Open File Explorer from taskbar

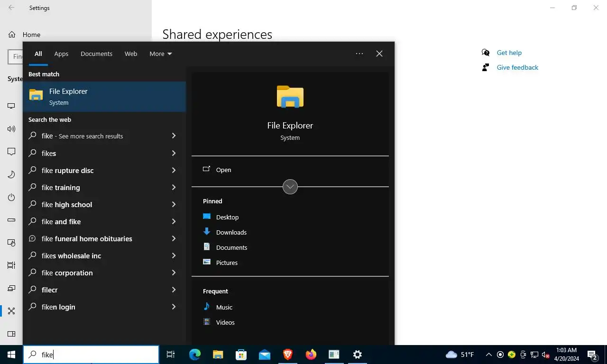pos(218,355)
